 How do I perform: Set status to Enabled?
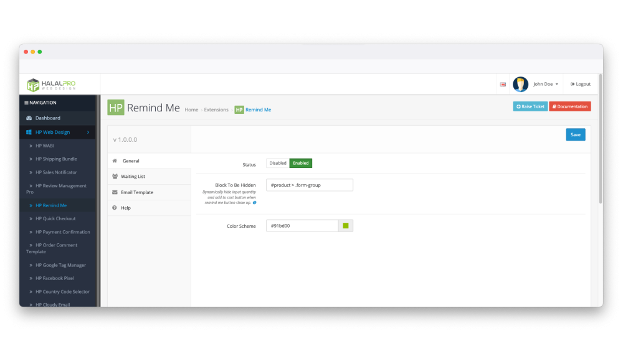click(x=300, y=163)
